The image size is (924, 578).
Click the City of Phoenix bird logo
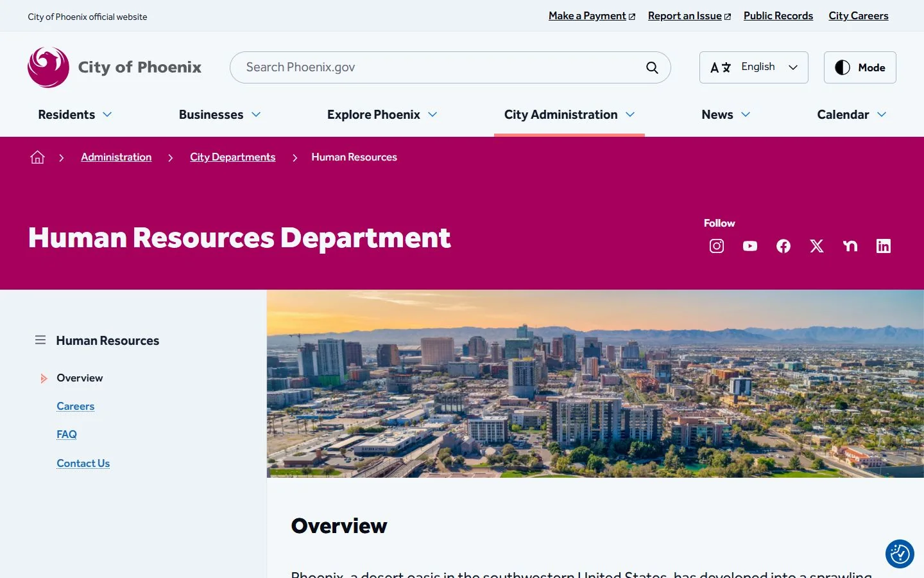tap(49, 67)
